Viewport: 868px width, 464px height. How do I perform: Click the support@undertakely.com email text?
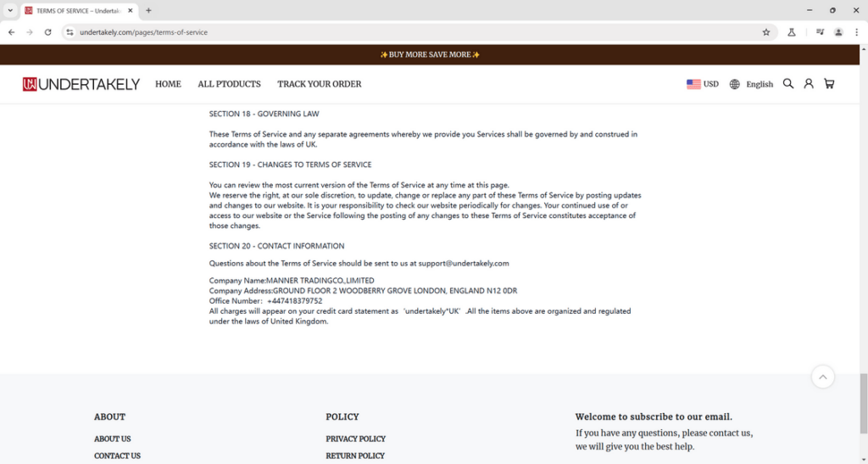464,263
